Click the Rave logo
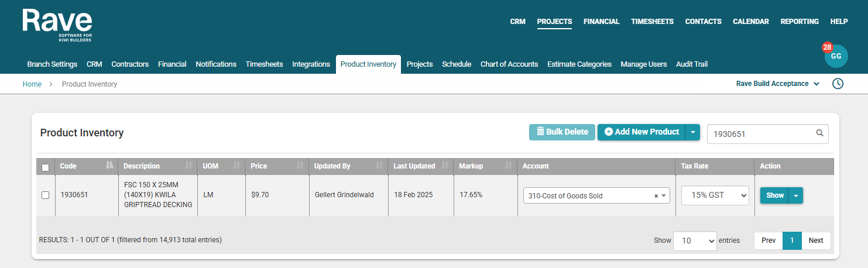Image resolution: width=868 pixels, height=268 pixels. [x=57, y=25]
